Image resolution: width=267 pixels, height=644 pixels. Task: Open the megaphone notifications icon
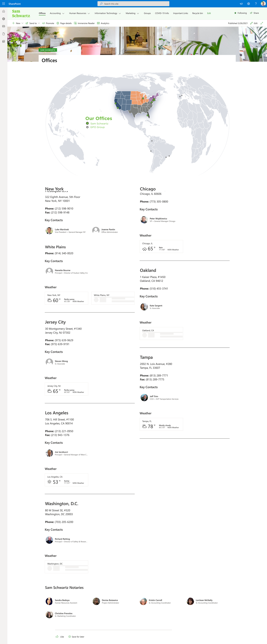[241, 4]
